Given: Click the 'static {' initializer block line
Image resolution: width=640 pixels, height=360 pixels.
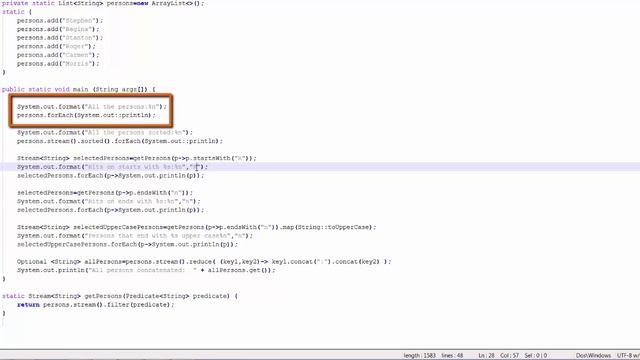Looking at the screenshot, I should click(x=17, y=12).
